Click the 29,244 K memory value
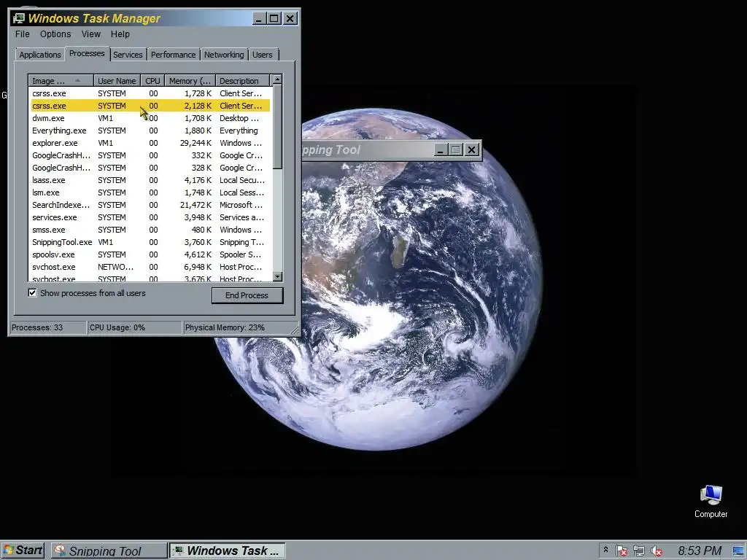 [196, 143]
